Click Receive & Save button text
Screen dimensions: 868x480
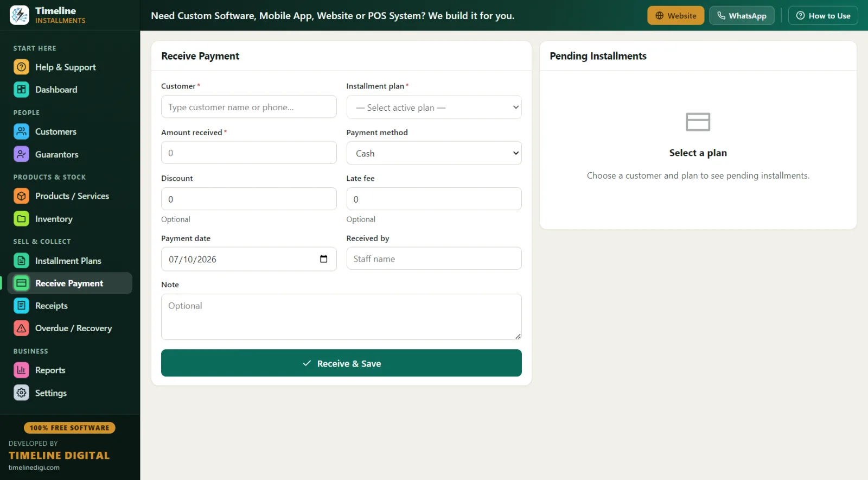point(349,364)
